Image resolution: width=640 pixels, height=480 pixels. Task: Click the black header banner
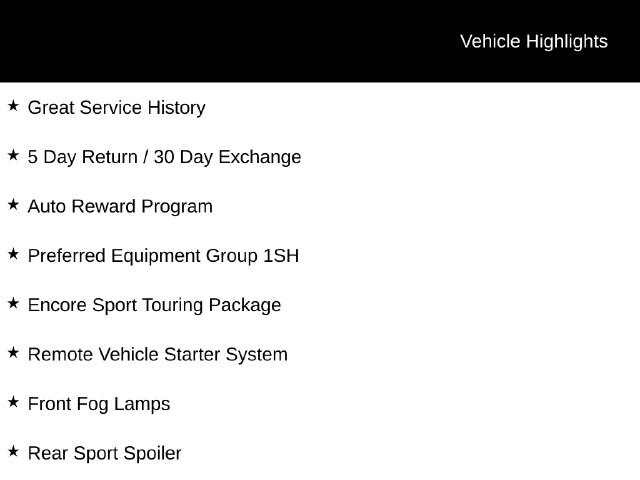click(320, 41)
